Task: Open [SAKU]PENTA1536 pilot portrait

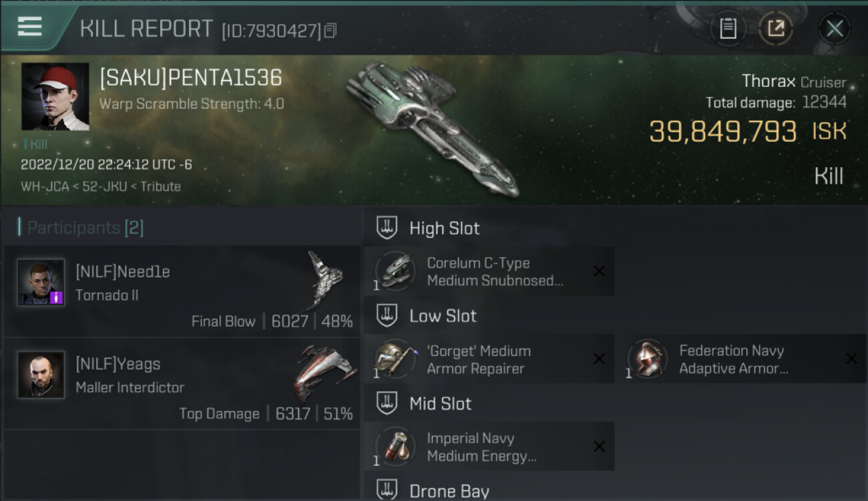Action: pyautogui.click(x=55, y=97)
